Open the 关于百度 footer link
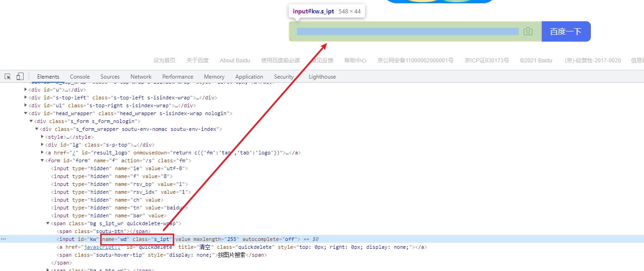This screenshot has height=271, width=644. point(198,60)
